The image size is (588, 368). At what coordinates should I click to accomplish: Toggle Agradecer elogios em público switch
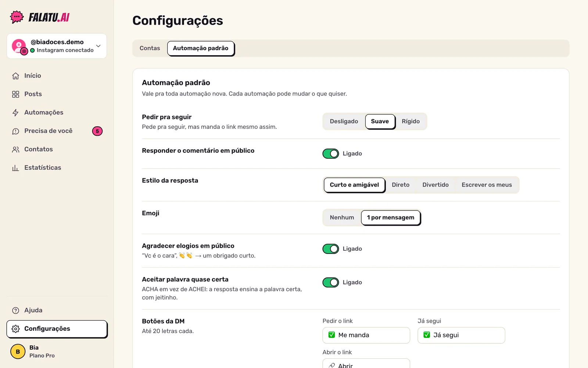coord(331,249)
